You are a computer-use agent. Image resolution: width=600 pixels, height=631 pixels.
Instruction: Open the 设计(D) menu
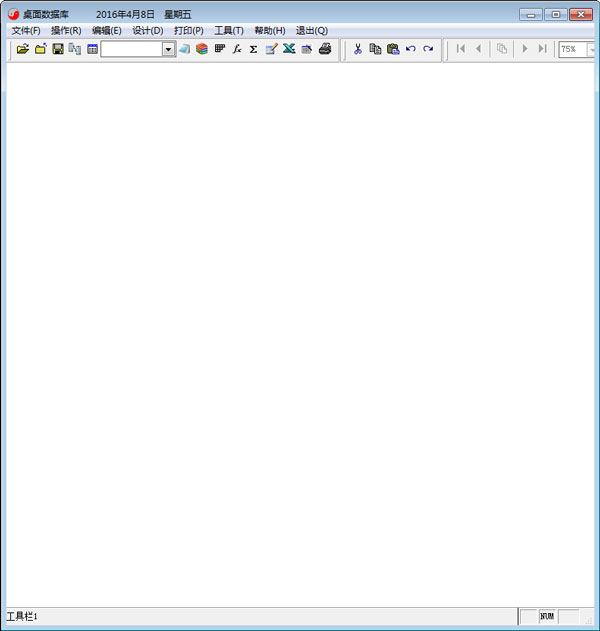pyautogui.click(x=148, y=31)
